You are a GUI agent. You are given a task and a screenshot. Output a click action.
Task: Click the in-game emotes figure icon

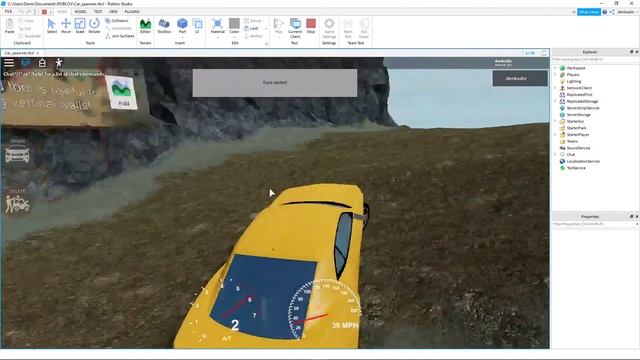click(x=59, y=62)
